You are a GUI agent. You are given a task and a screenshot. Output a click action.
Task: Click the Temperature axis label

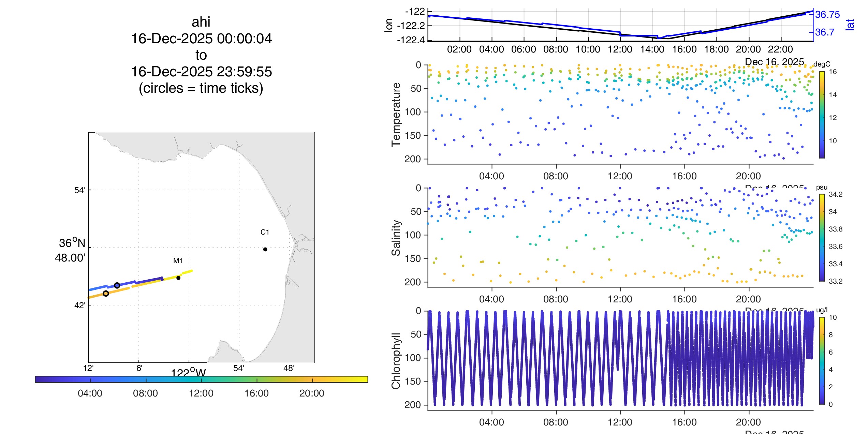click(x=396, y=115)
